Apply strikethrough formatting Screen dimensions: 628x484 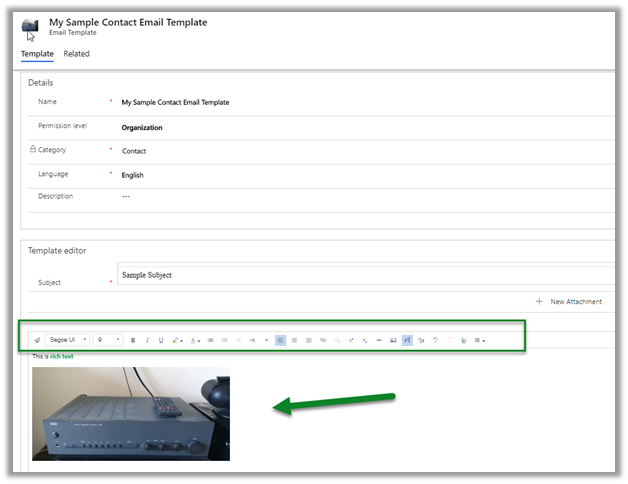(x=379, y=340)
